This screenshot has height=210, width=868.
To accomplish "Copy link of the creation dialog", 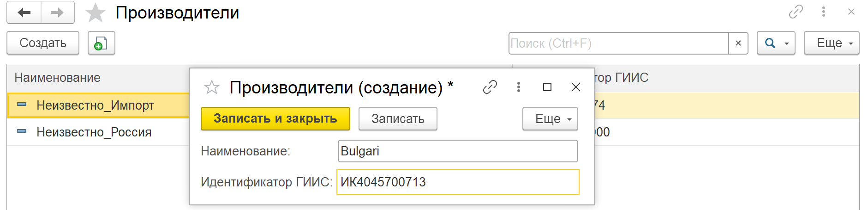I will coord(490,87).
